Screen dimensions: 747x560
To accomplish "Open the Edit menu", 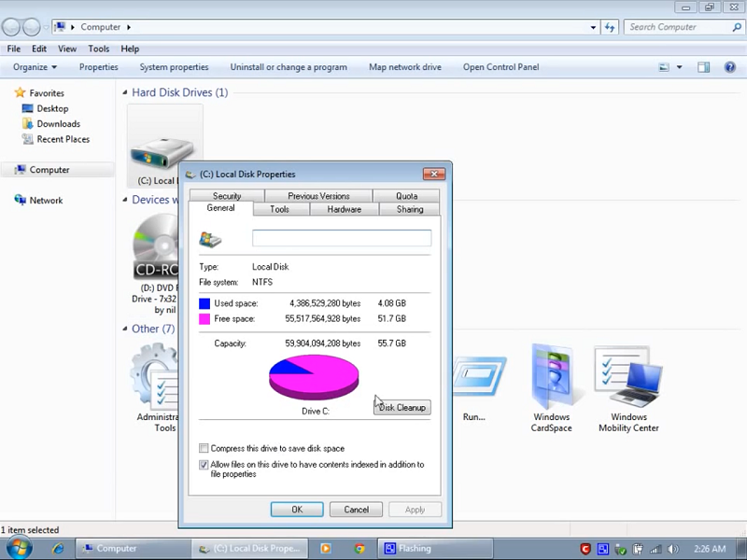I will 39,49.
